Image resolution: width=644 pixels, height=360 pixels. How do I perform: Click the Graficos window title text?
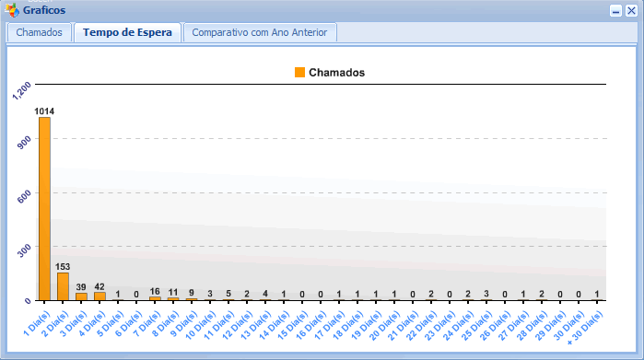pyautogui.click(x=44, y=10)
